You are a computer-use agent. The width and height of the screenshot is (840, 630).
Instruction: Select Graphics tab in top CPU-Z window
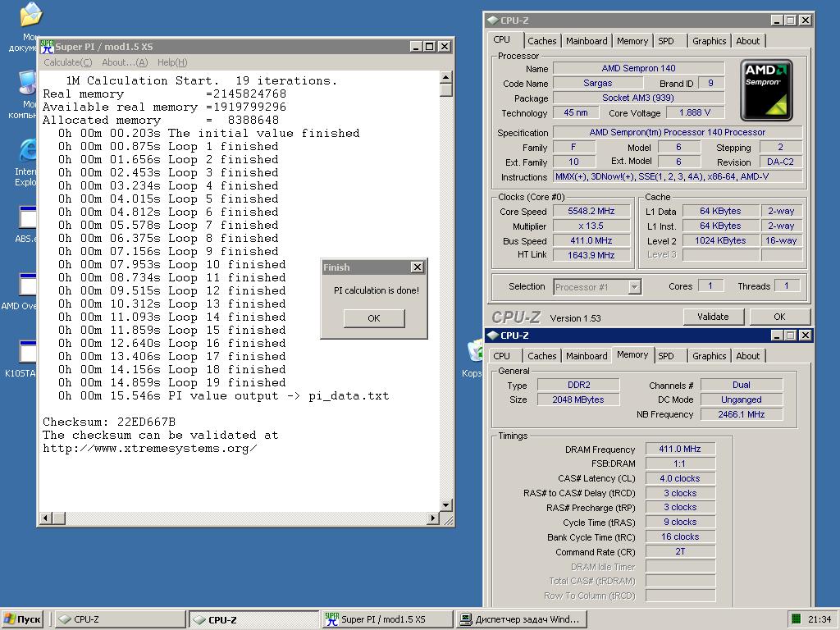(x=710, y=41)
